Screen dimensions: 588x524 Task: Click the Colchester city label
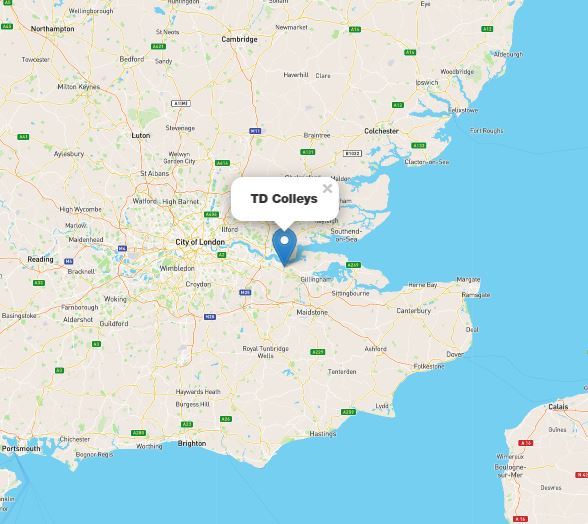click(x=381, y=131)
